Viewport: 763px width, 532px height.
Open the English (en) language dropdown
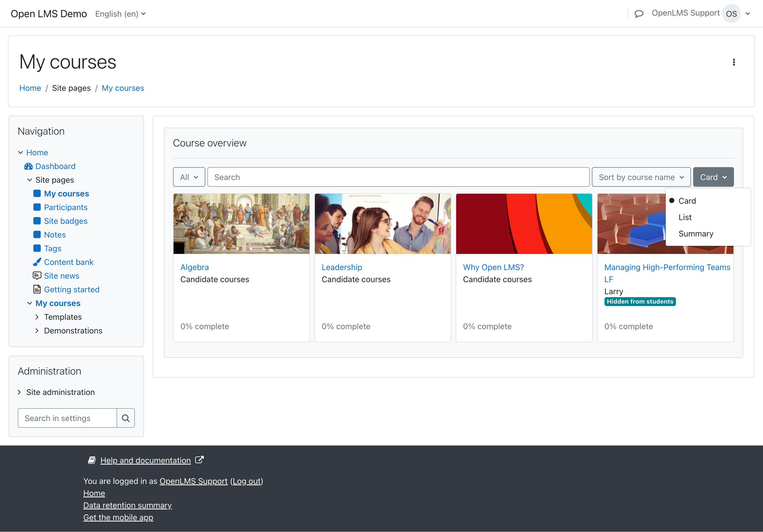click(120, 14)
